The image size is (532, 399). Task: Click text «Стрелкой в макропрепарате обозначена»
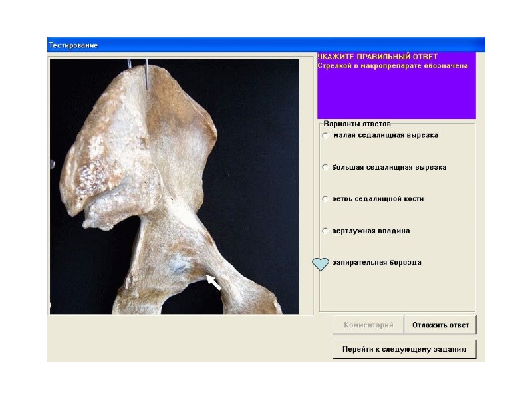392,66
